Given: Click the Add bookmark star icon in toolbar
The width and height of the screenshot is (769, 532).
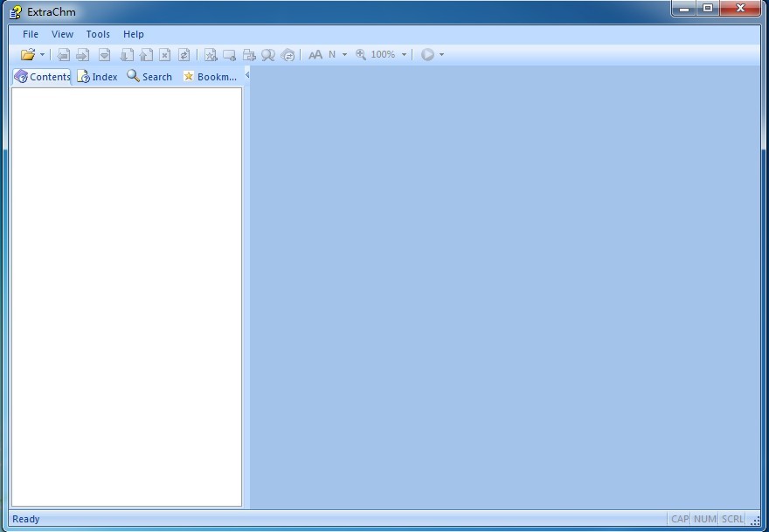Looking at the screenshot, I should click(x=211, y=54).
